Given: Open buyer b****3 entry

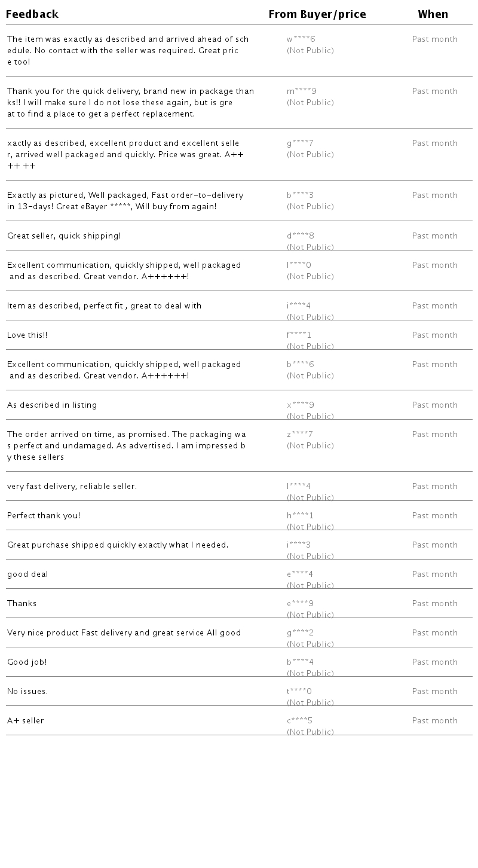Looking at the screenshot, I should pos(300,195).
